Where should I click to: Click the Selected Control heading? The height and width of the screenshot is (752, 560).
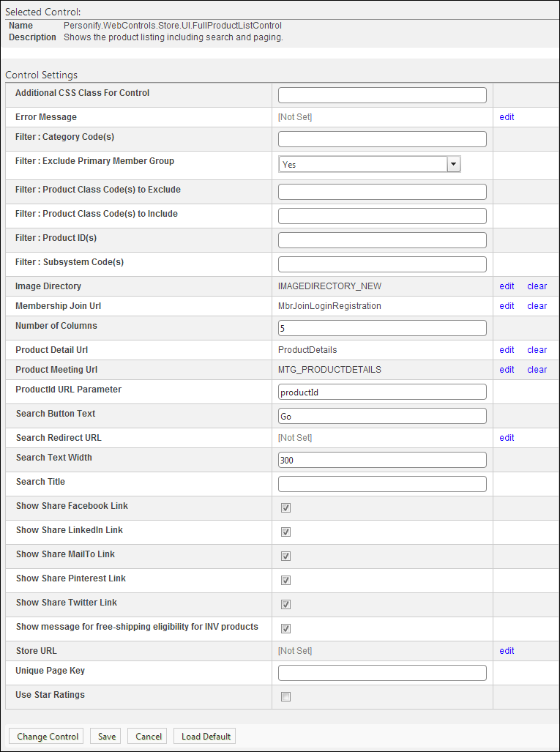[43, 11]
